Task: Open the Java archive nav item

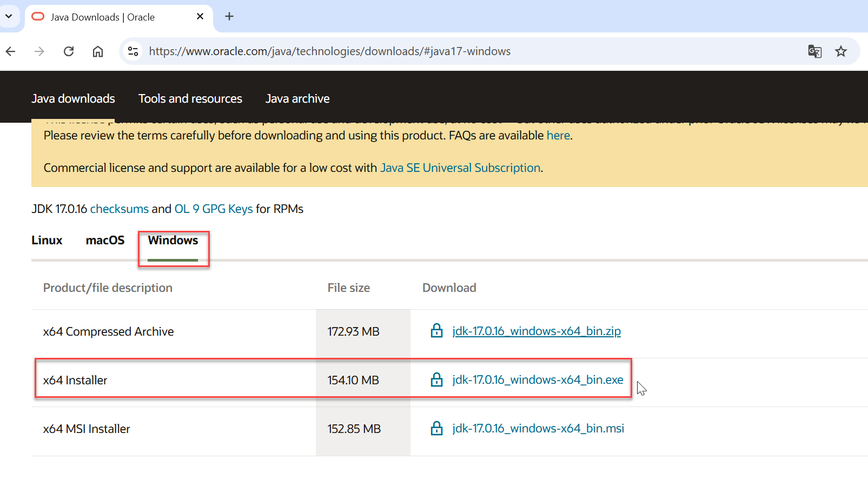Action: 297,98
